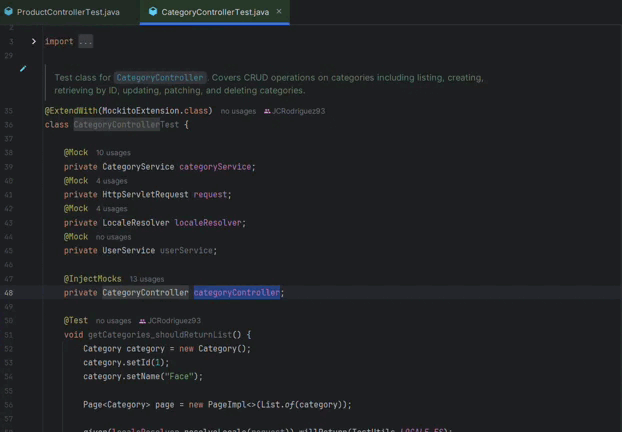Click the '13 usages' hint beside @InjectMocks
The image size is (622, 432).
pyautogui.click(x=147, y=279)
